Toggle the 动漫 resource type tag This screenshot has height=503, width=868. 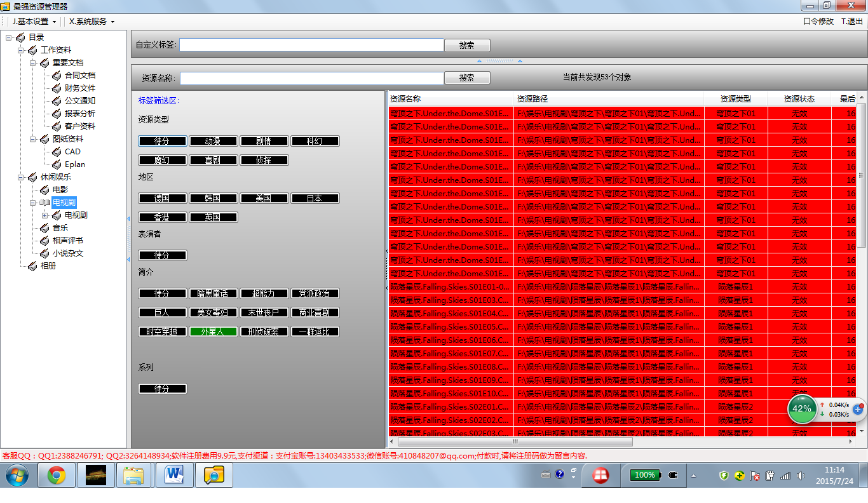pyautogui.click(x=214, y=141)
